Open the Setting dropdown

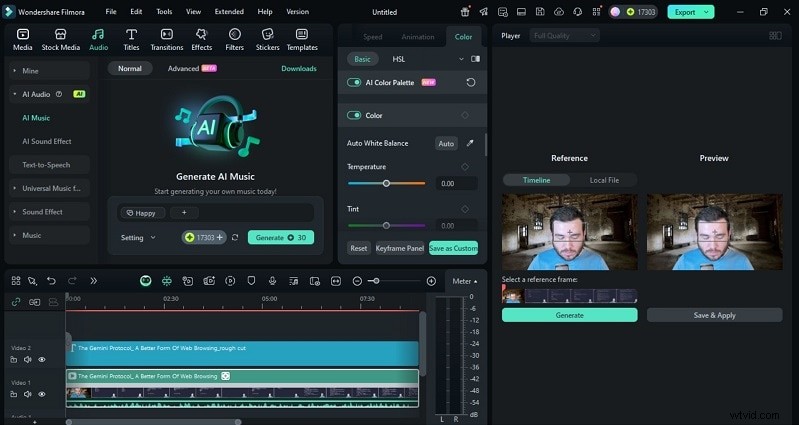138,237
